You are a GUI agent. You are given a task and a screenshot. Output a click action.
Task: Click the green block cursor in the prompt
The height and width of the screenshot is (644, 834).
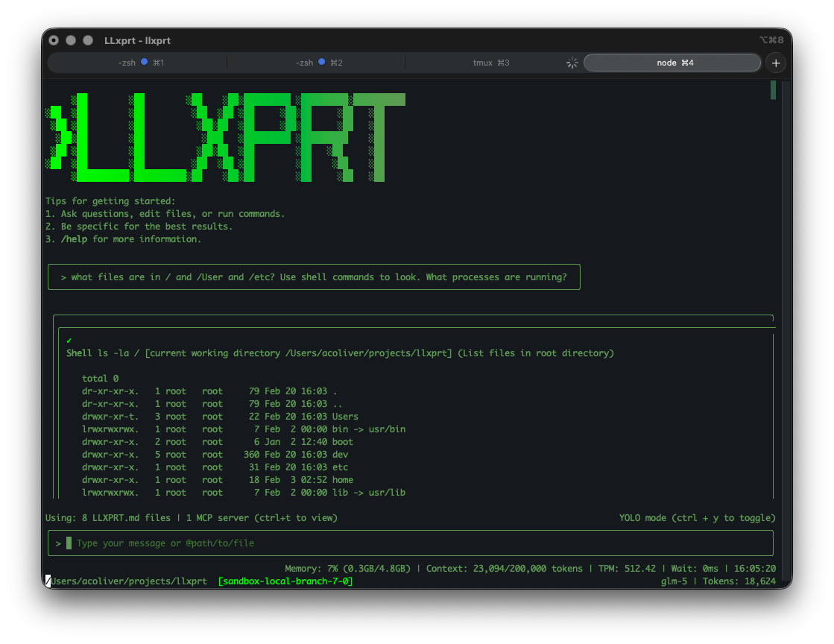[70, 543]
